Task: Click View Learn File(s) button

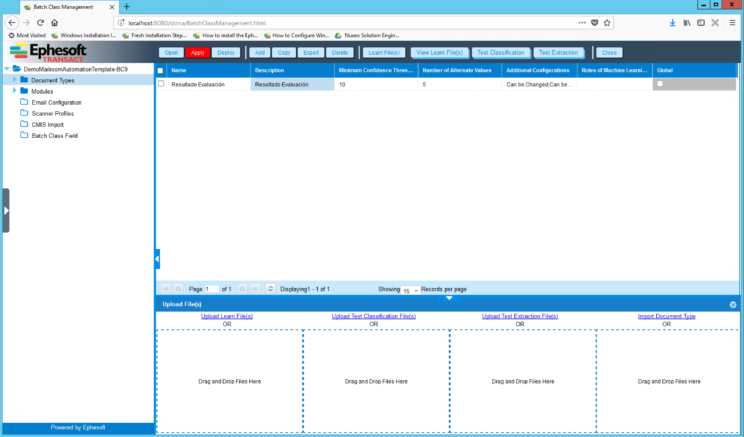Action: (440, 53)
